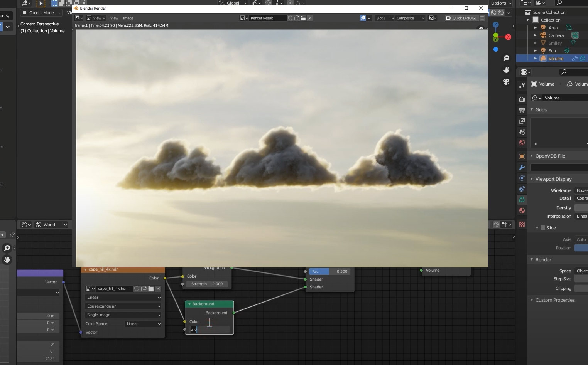This screenshot has height=365, width=588.
Task: Adjust the Fac slider on the Mix node
Action: (x=329, y=271)
